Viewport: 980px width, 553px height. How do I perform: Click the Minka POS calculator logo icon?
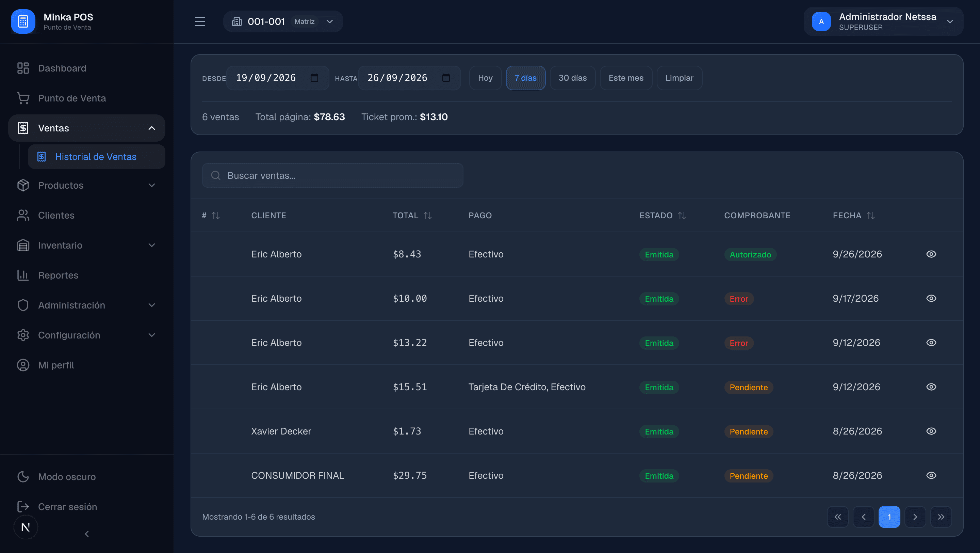[x=23, y=21]
